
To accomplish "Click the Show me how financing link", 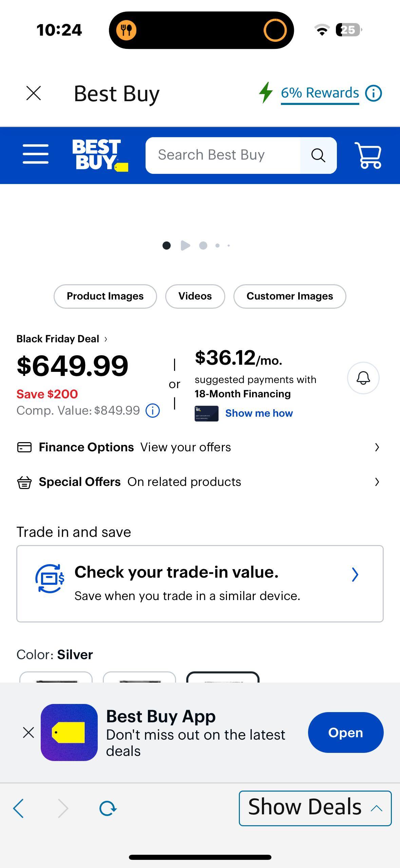I will click(259, 413).
